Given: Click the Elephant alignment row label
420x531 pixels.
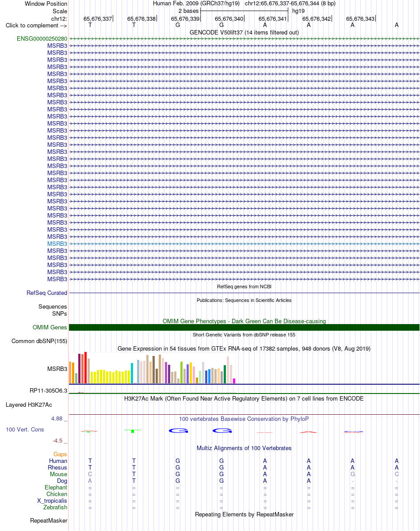Looking at the screenshot, I should [56, 487].
